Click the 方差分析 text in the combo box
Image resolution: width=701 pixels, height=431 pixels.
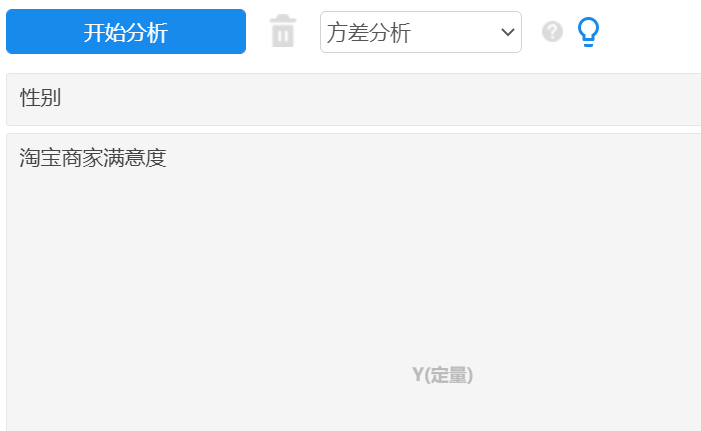tap(369, 33)
